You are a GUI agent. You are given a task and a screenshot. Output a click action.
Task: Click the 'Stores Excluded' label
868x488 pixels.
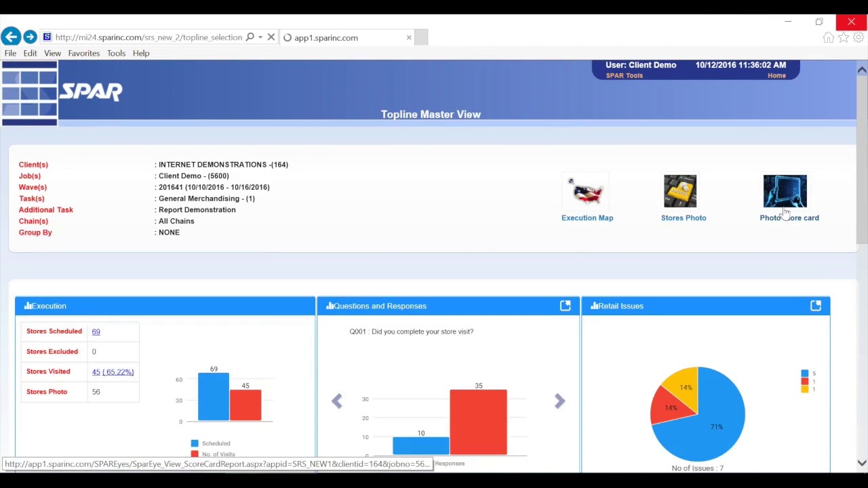(52, 352)
